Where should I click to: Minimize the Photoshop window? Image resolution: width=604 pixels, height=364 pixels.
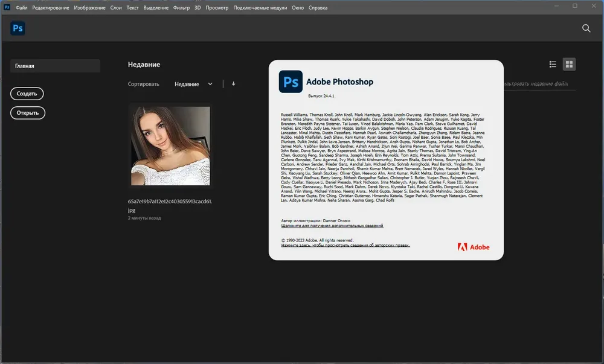[x=557, y=6]
